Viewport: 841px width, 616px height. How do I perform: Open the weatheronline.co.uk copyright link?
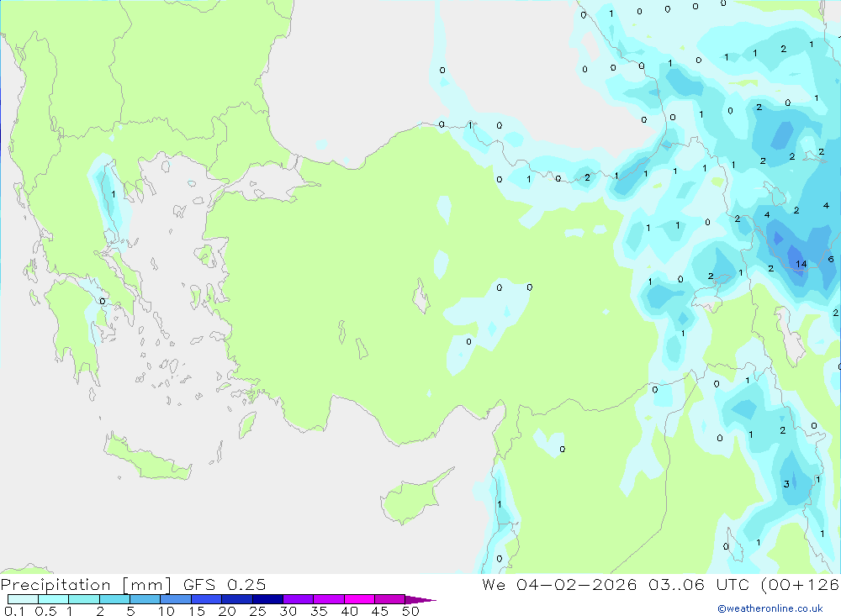click(770, 608)
